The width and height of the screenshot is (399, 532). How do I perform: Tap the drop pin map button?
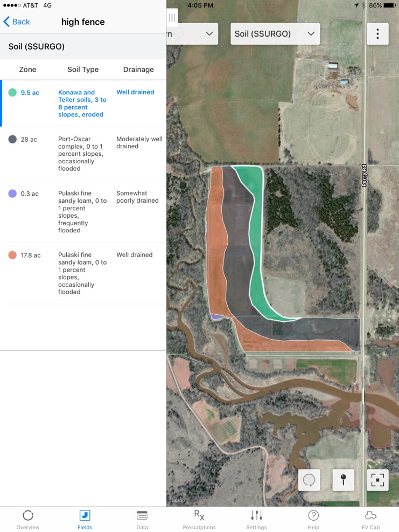pyautogui.click(x=343, y=480)
